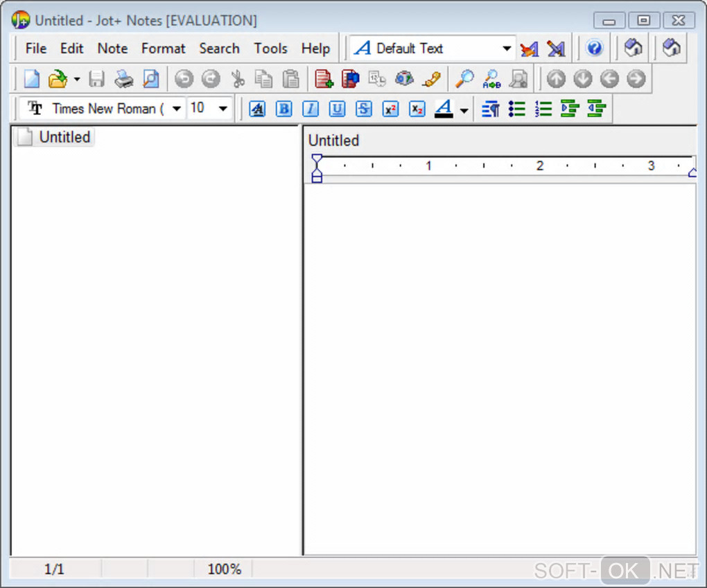This screenshot has width=707, height=588.
Task: Undo the last action with the round arrow icon
Action: tap(184, 80)
